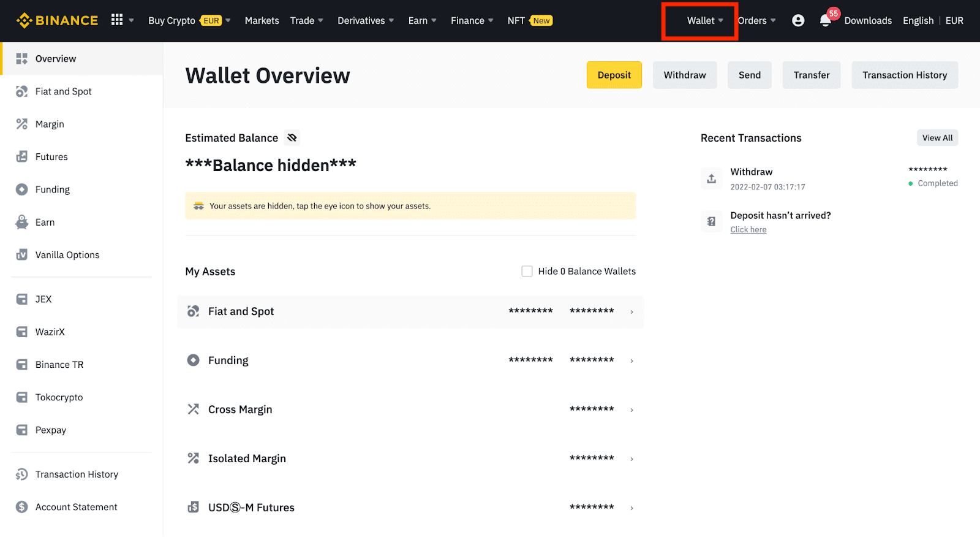This screenshot has height=537, width=980.
Task: Open the Markets menu item
Action: pos(262,20)
